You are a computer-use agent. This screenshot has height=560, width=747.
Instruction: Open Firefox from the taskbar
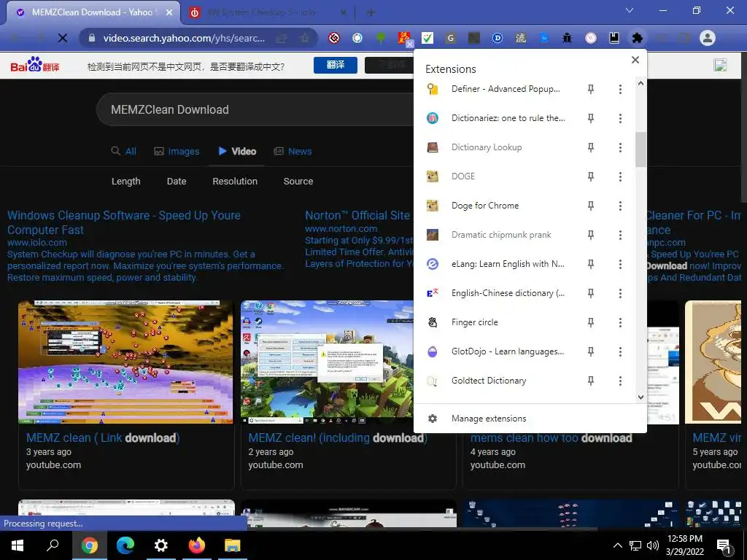[x=196, y=545]
